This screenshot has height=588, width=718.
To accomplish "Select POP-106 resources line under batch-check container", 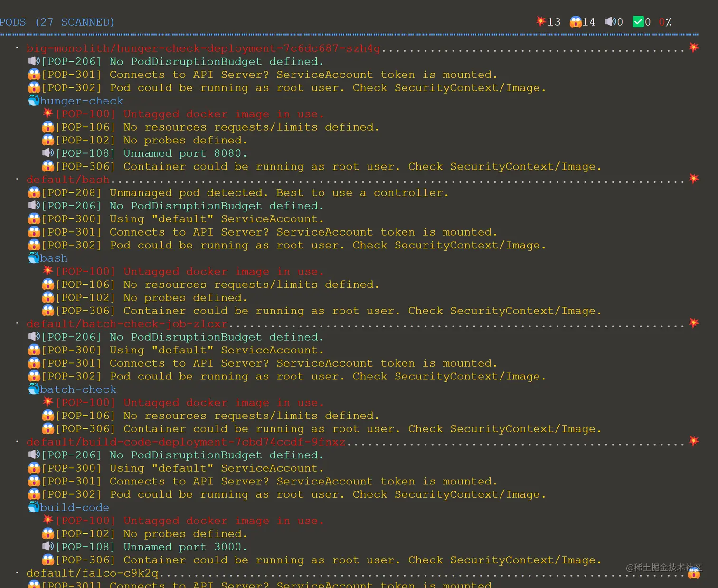I will click(217, 416).
